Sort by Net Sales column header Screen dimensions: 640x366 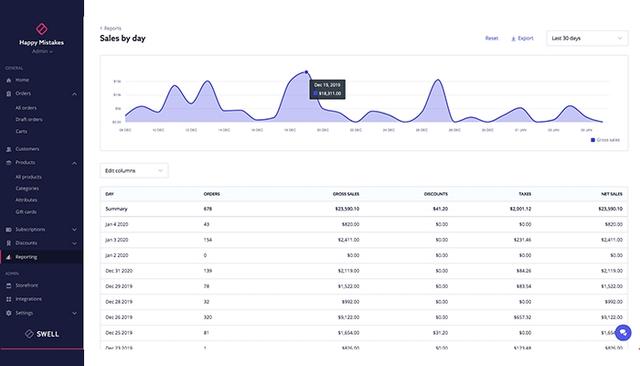tap(612, 194)
